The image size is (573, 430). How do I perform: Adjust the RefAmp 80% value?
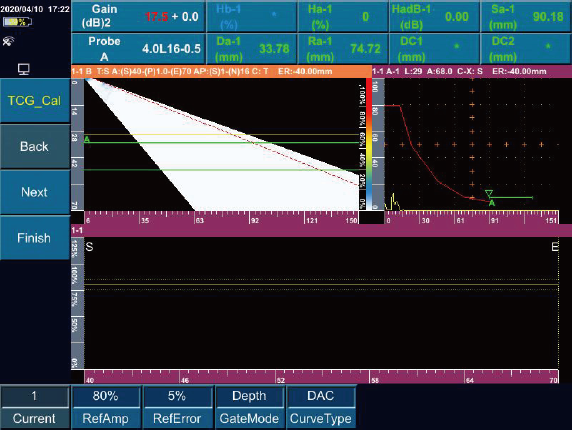[106, 407]
